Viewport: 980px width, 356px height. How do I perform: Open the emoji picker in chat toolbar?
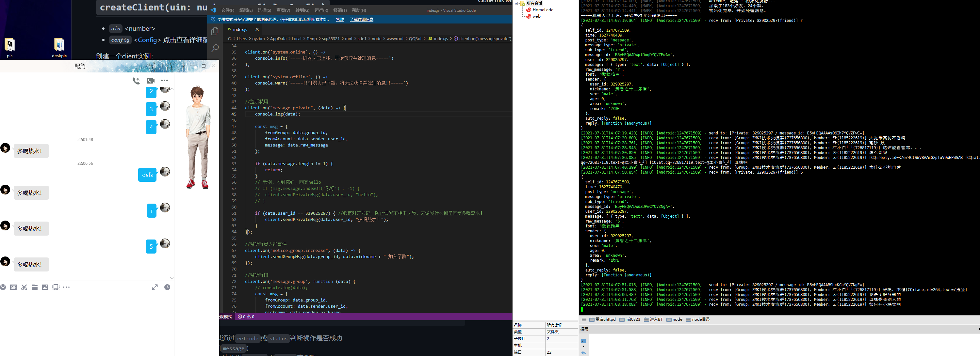click(x=3, y=287)
